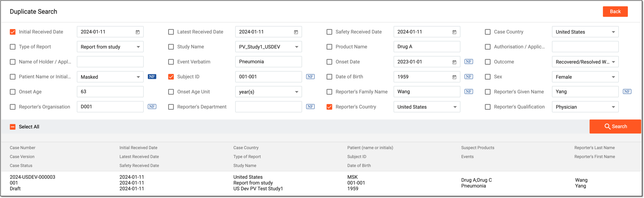This screenshot has width=644, height=198.
Task: Open calendar picker for Onset Date
Action: 454,62
